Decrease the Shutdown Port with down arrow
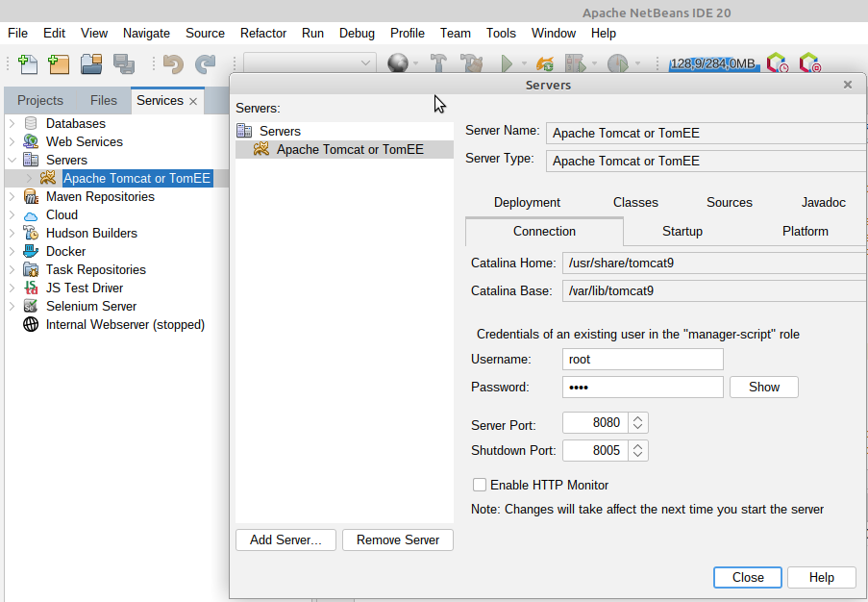The width and height of the screenshot is (868, 602). point(637,455)
